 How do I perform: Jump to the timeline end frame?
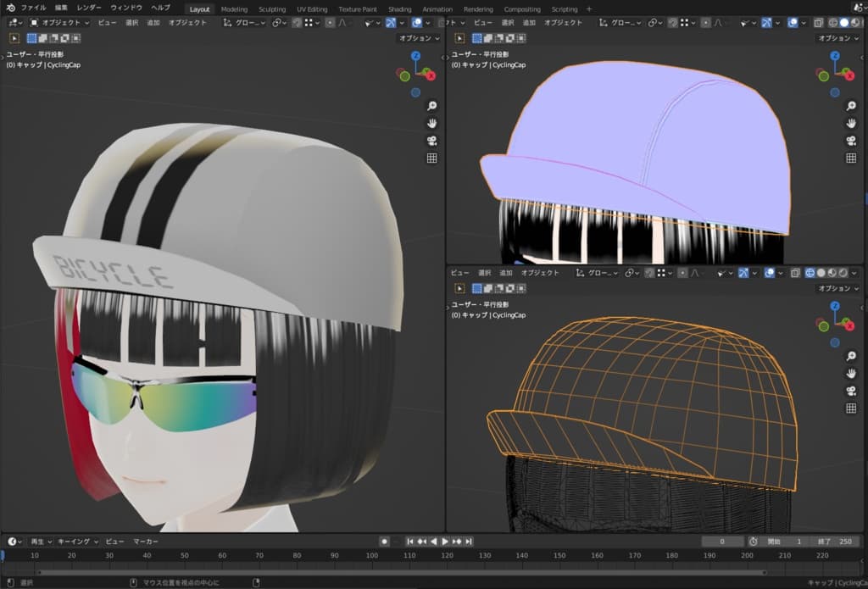tap(469, 541)
